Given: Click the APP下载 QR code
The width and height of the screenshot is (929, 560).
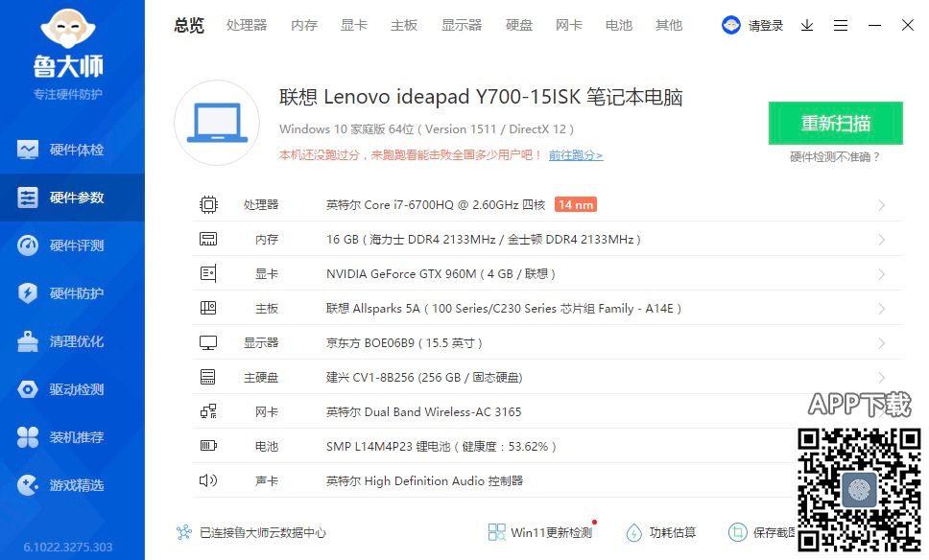Looking at the screenshot, I should coord(860,488).
